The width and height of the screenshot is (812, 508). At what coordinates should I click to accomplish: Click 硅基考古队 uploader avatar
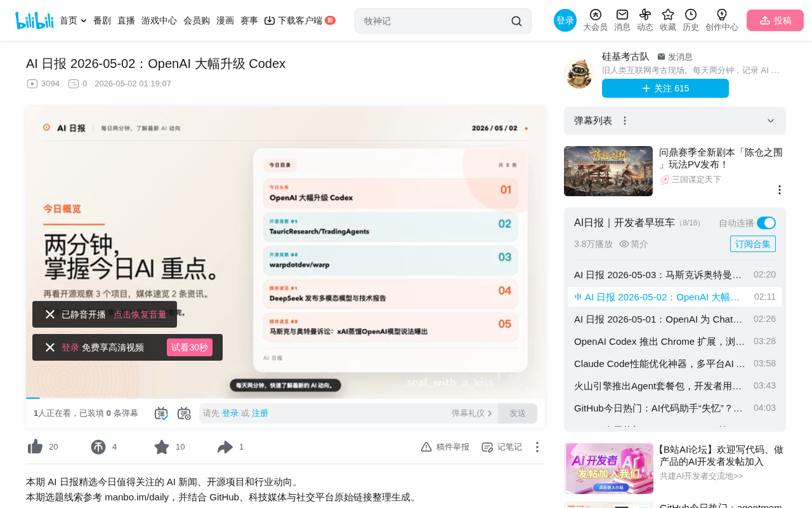pyautogui.click(x=579, y=74)
